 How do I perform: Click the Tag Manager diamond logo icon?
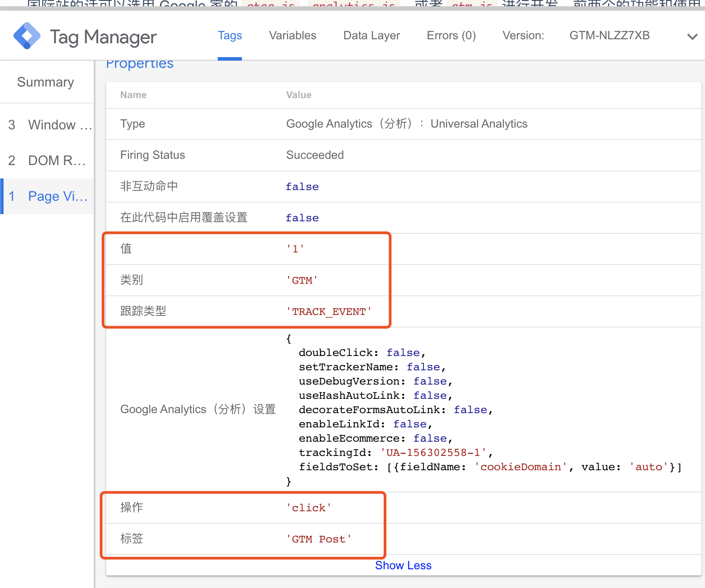click(27, 36)
